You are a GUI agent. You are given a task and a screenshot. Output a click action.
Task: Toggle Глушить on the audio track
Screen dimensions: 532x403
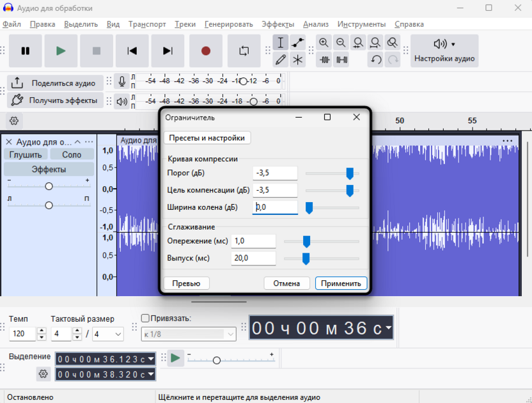tap(25, 154)
